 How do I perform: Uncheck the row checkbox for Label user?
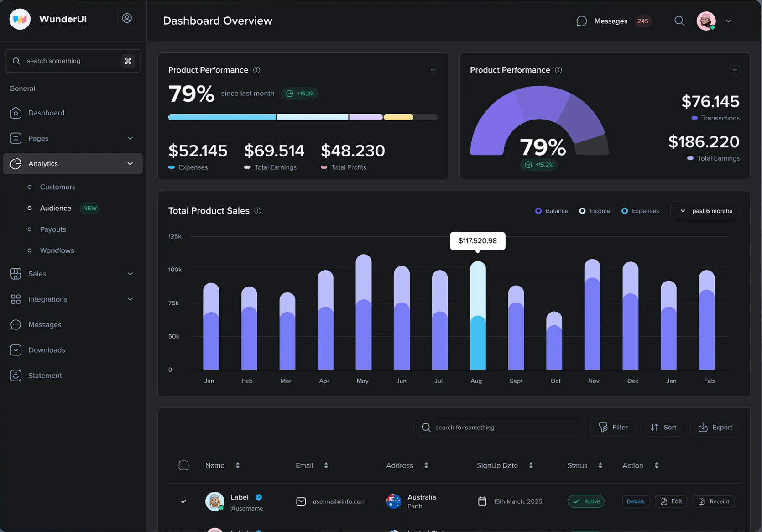pos(183,501)
